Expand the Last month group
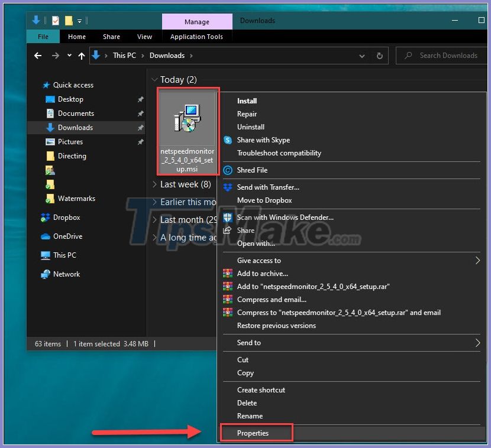The image size is (491, 448). tap(154, 220)
